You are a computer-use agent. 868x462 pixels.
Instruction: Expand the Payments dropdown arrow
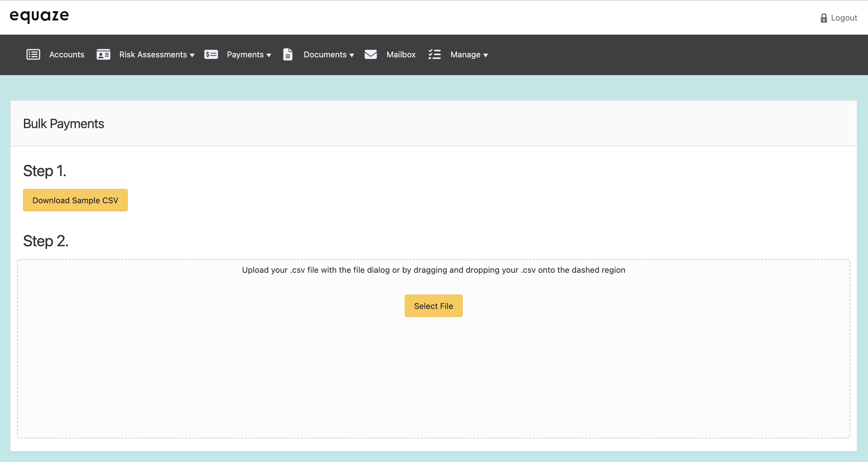click(269, 55)
